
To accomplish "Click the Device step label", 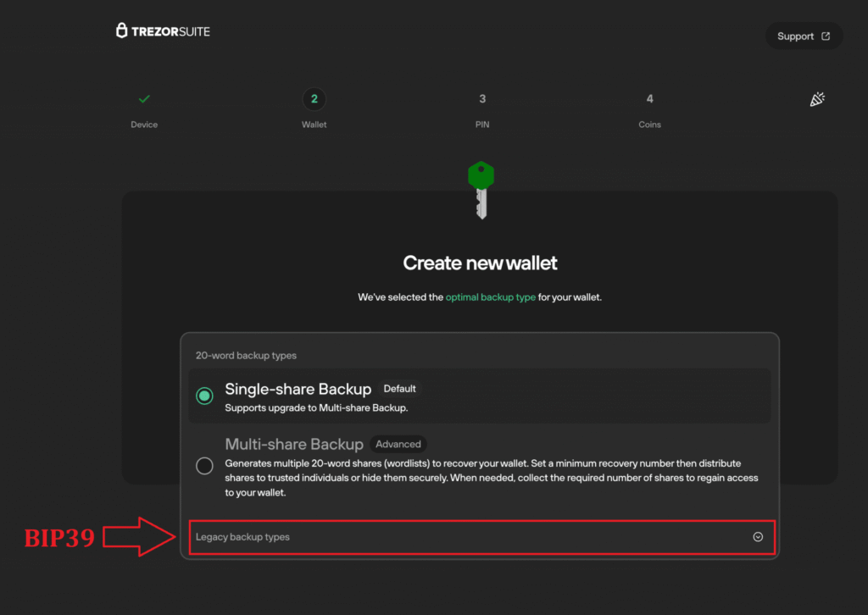I will point(144,125).
